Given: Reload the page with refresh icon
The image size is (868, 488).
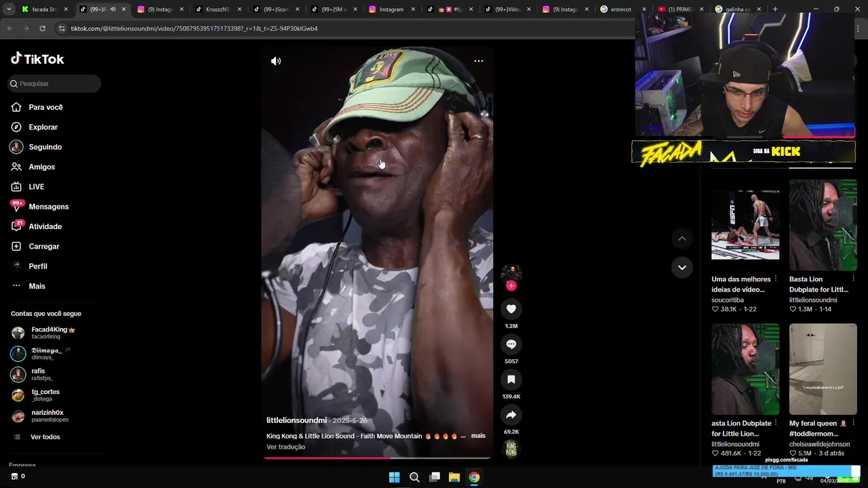Looking at the screenshot, I should click(x=42, y=28).
